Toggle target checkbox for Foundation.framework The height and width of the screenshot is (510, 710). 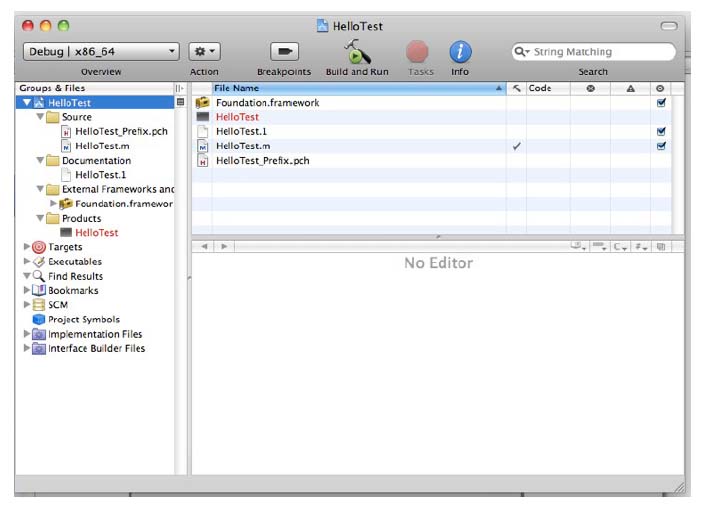coord(661,102)
